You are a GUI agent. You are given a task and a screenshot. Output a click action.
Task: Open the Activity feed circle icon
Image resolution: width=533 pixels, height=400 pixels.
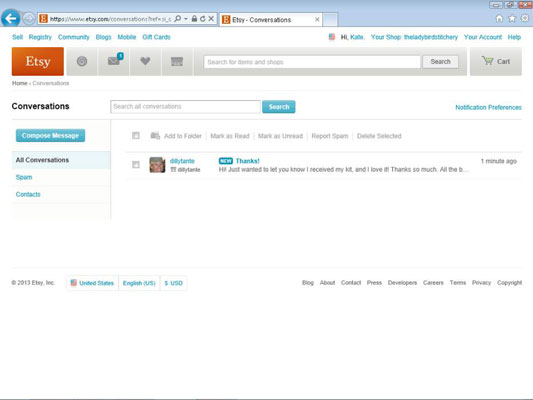tap(82, 62)
